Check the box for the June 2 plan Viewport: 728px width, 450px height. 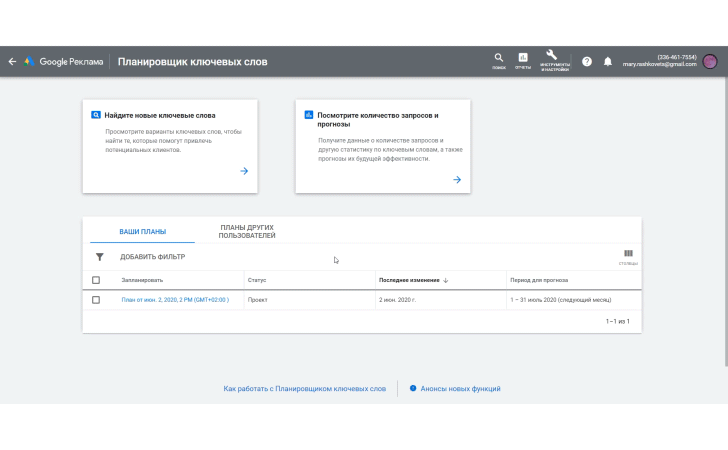pyautogui.click(x=96, y=300)
